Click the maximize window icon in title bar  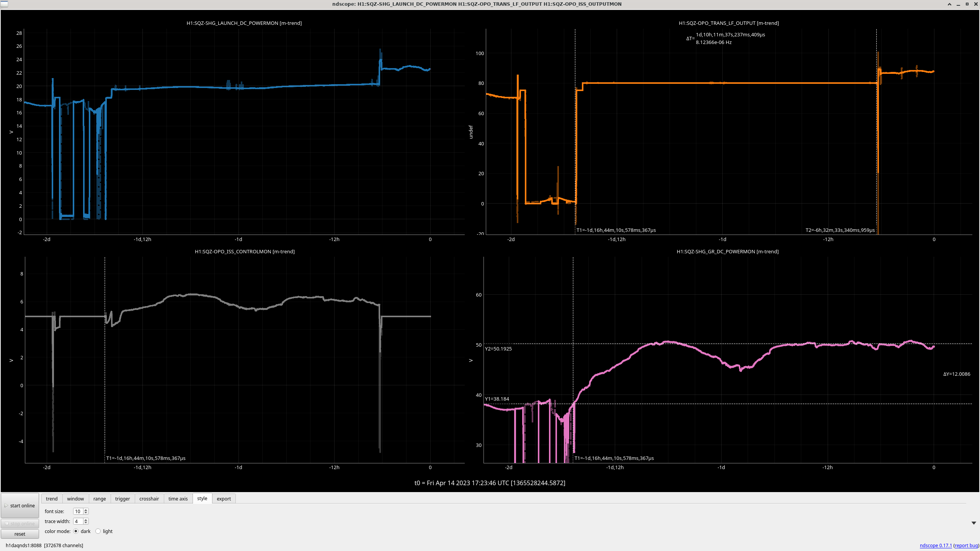[967, 4]
